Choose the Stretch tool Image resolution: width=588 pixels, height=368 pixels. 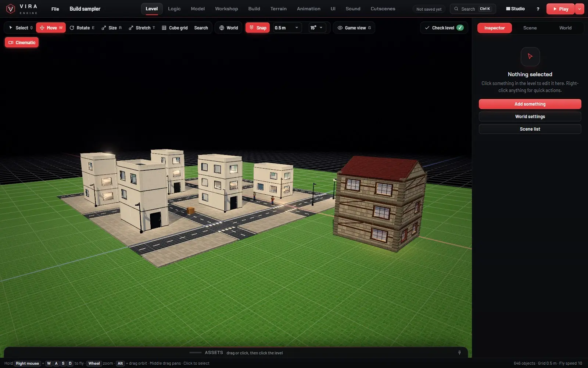pos(142,28)
